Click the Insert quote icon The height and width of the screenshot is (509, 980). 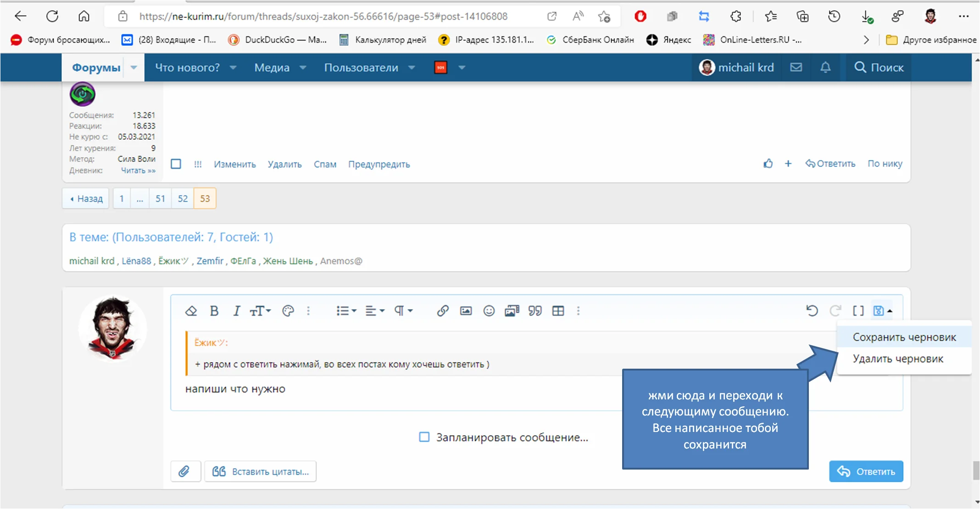tap(535, 311)
